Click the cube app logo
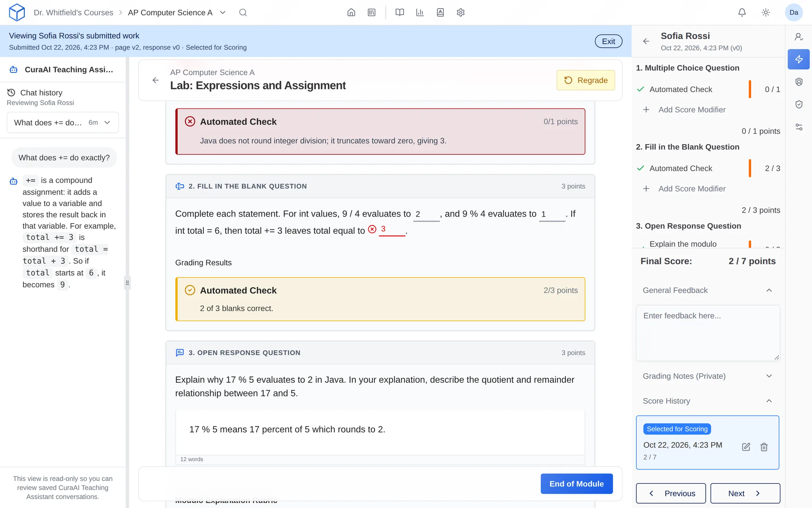 pos(17,12)
